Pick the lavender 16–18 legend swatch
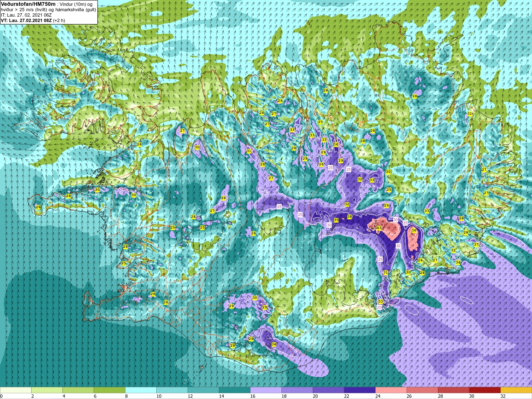Viewport: 532px width, 399px height. click(266, 390)
